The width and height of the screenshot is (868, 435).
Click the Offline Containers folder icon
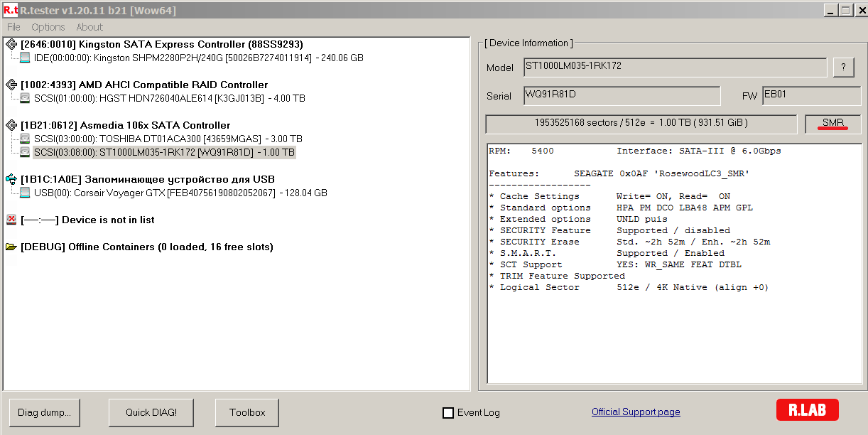pyautogui.click(x=11, y=247)
